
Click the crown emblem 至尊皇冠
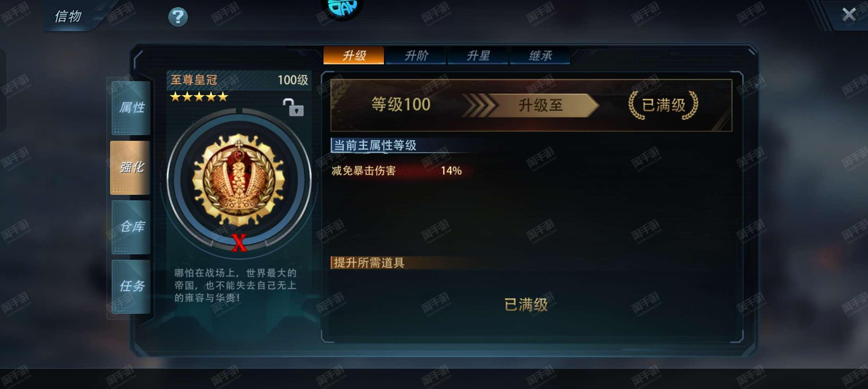tap(239, 180)
